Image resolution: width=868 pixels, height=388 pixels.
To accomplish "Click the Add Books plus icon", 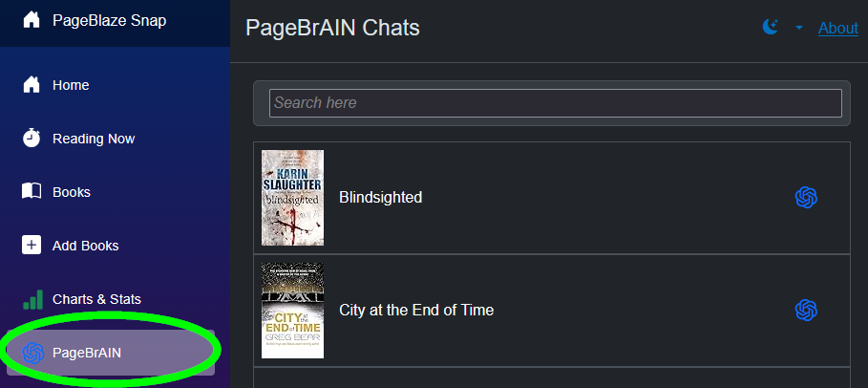I will [x=32, y=246].
